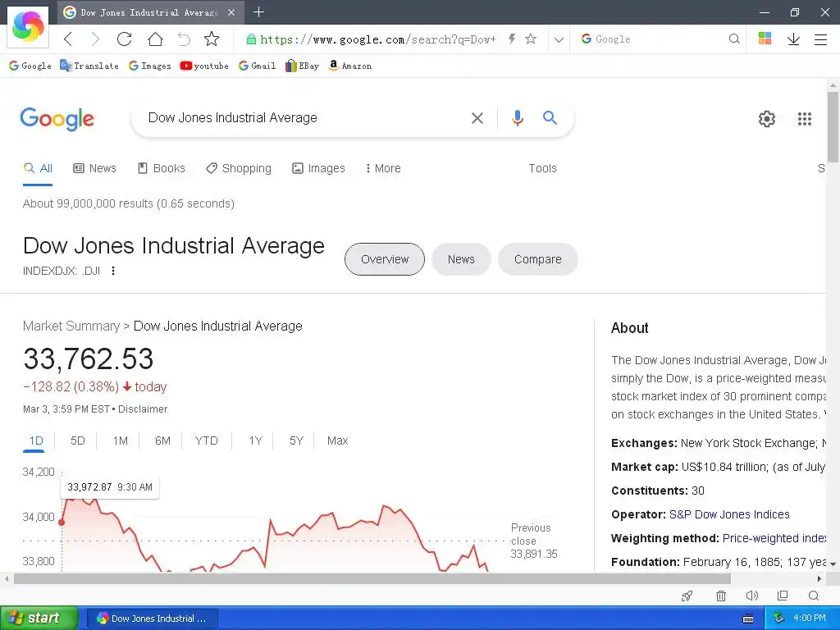Open Gmail bookmark

coord(257,66)
